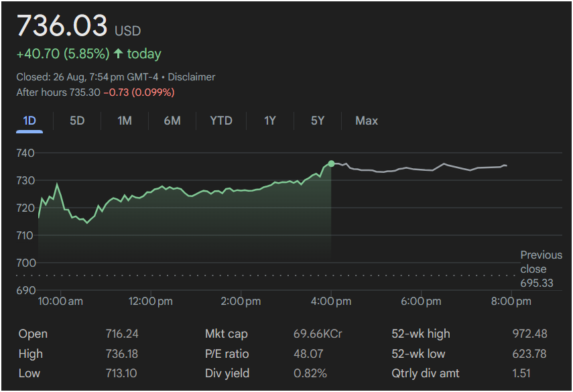This screenshot has height=392, width=573.
Task: Open the Disclaimer link
Action: (192, 77)
